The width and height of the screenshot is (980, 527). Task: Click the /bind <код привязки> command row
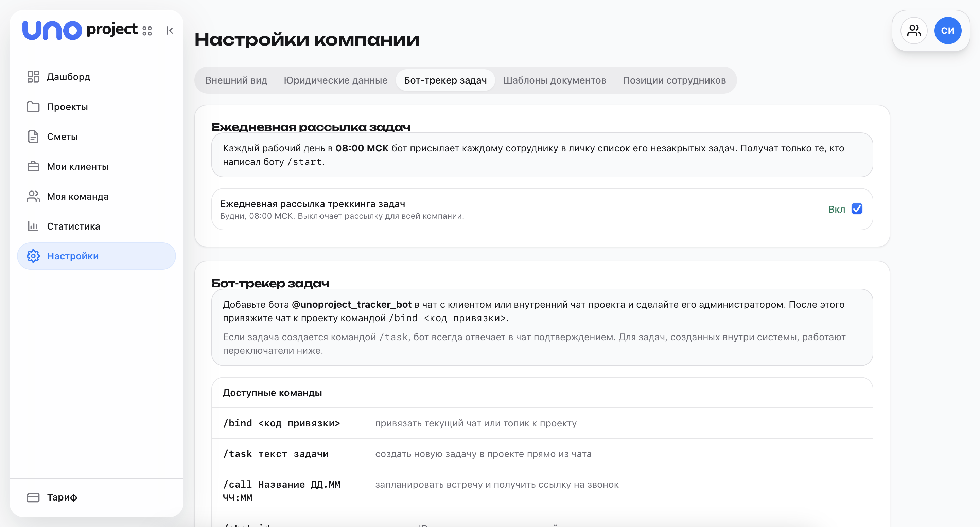(x=542, y=423)
